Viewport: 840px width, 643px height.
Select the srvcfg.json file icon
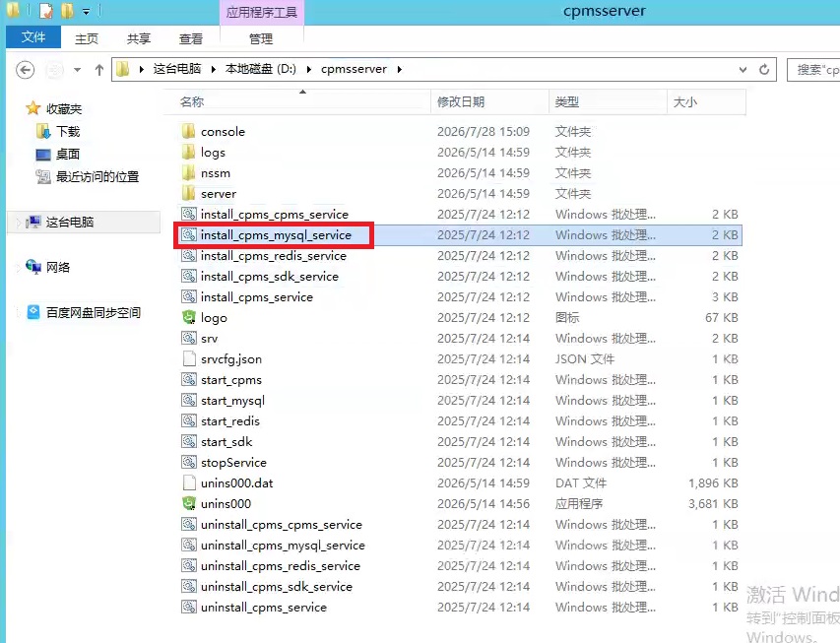[188, 359]
